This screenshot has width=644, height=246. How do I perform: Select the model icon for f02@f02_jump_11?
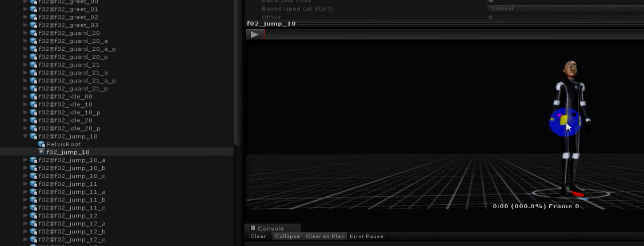click(33, 184)
